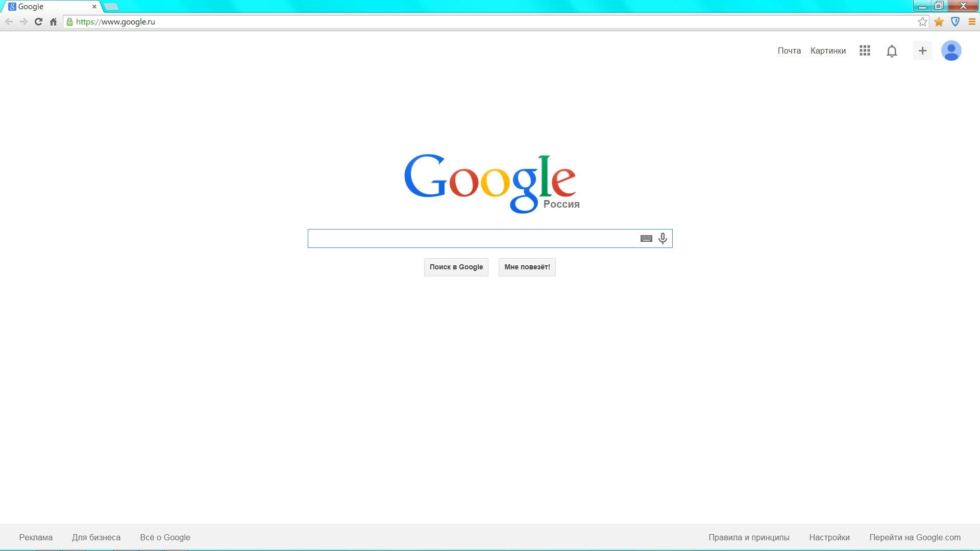The width and height of the screenshot is (980, 551).
Task: Open the on-screen keyboard in search box
Action: pyautogui.click(x=646, y=238)
